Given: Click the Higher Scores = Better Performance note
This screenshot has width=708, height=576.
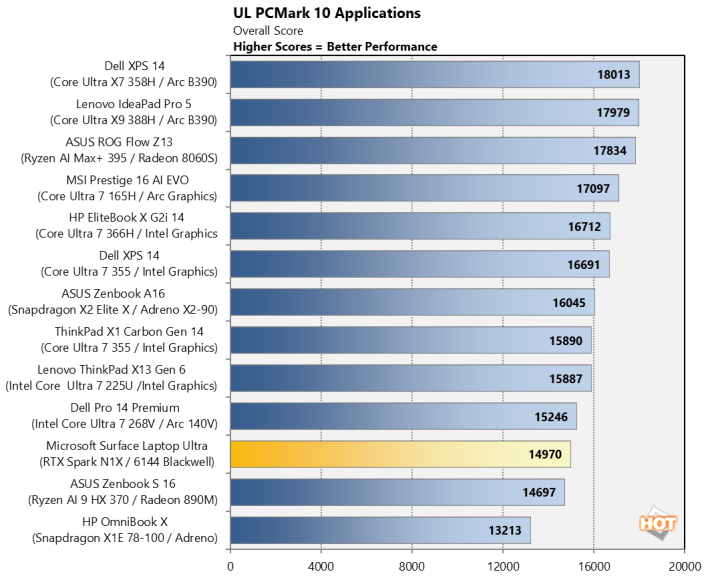Looking at the screenshot, I should (335, 46).
